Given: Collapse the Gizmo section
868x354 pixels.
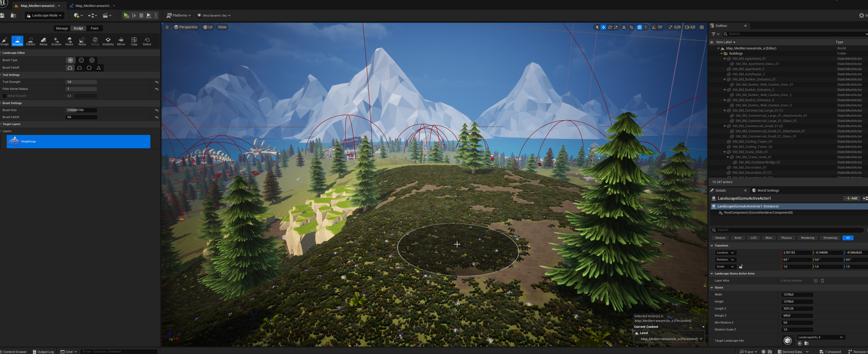Looking at the screenshot, I should tap(712, 288).
